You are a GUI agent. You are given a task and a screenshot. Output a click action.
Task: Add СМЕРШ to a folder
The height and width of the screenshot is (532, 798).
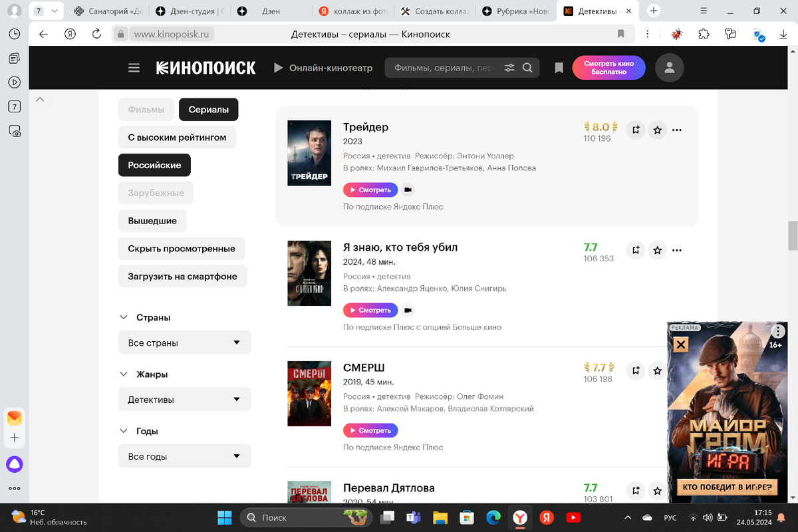pyautogui.click(x=636, y=370)
